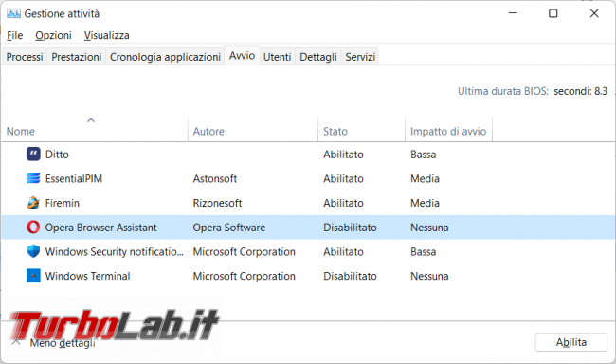The width and height of the screenshot is (616, 364).
Task: Collapse view using the Meno dettagli chevron
Action: pyautogui.click(x=16, y=343)
